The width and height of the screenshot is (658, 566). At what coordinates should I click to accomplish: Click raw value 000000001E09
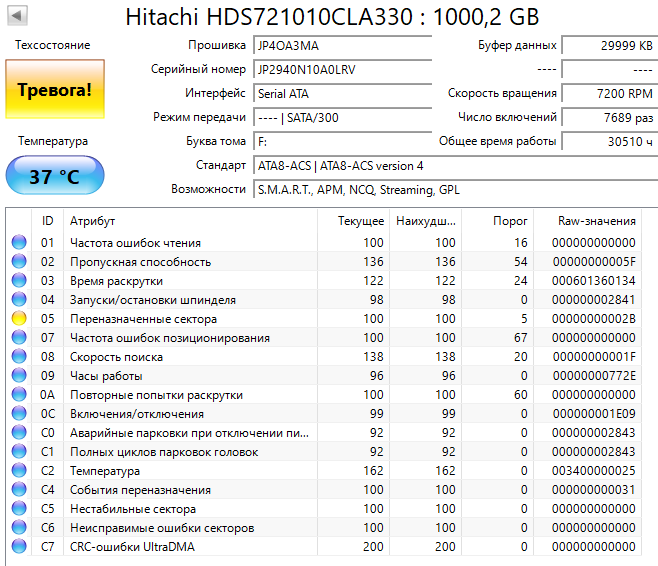(x=594, y=414)
